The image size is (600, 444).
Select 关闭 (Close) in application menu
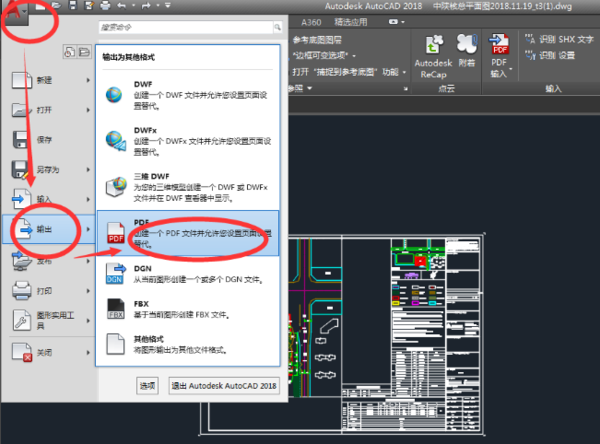pyautogui.click(x=50, y=352)
